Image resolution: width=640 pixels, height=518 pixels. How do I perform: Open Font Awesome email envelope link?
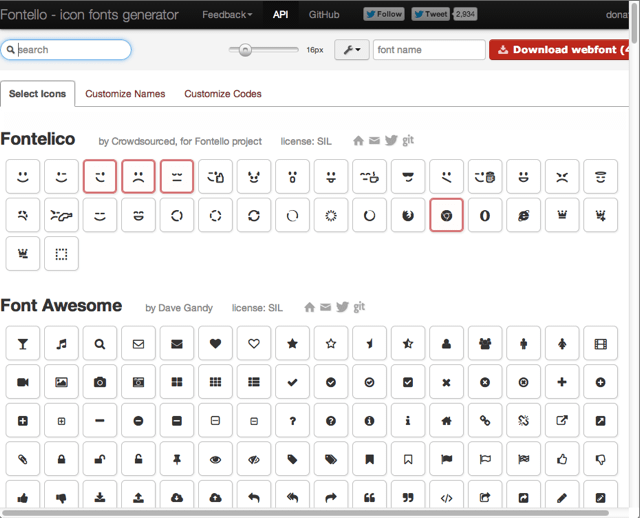[325, 307]
